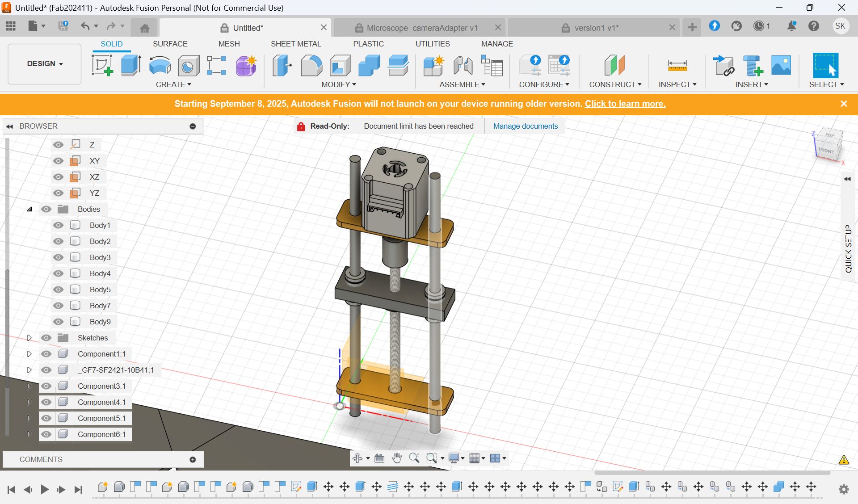Switch to the SHEET METAL tab
Viewport: 858px width, 504px height.
296,44
